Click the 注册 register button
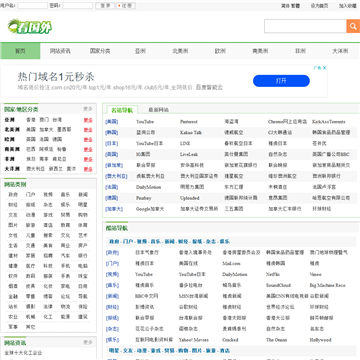 pyautogui.click(x=126, y=6)
